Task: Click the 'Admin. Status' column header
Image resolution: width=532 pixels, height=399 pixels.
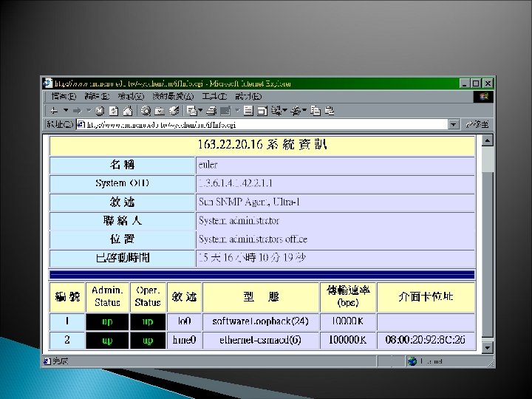Action: tap(107, 296)
